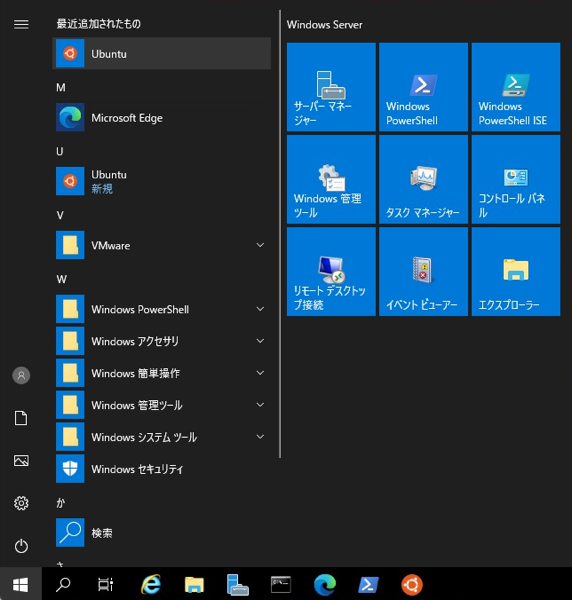Viewport: 572px width, 600px height.
Task: Launch リモート デスクトップ接続 tile
Action: (x=331, y=271)
